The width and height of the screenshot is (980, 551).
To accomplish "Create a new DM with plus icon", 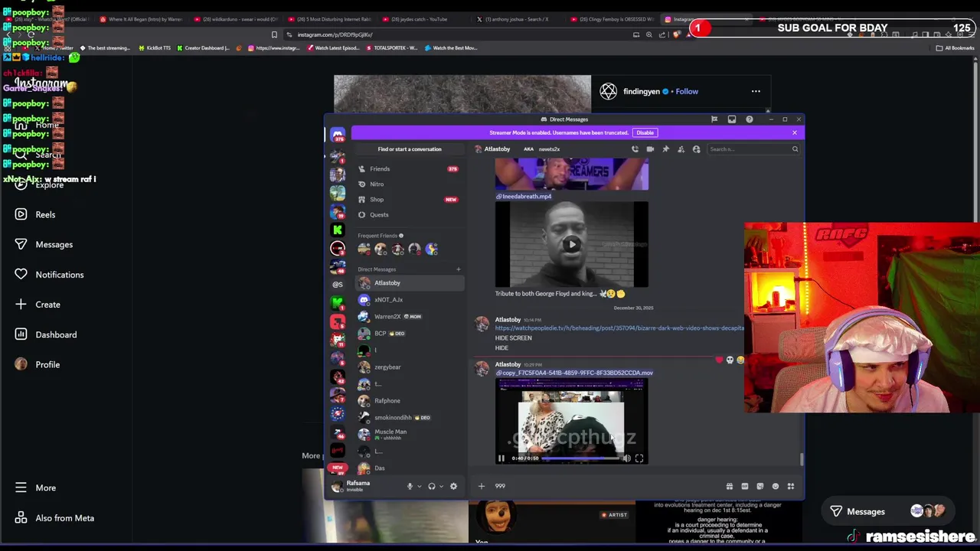I will (x=459, y=269).
